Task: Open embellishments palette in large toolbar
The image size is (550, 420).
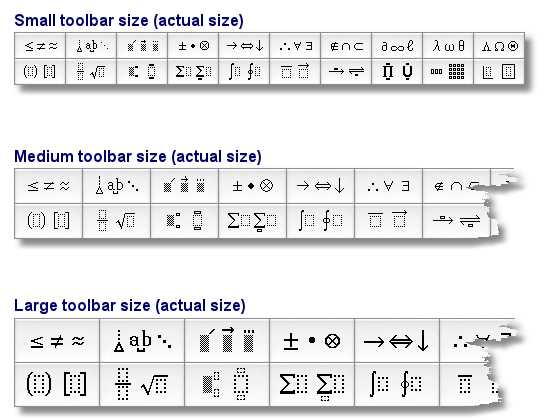Action: point(227,341)
